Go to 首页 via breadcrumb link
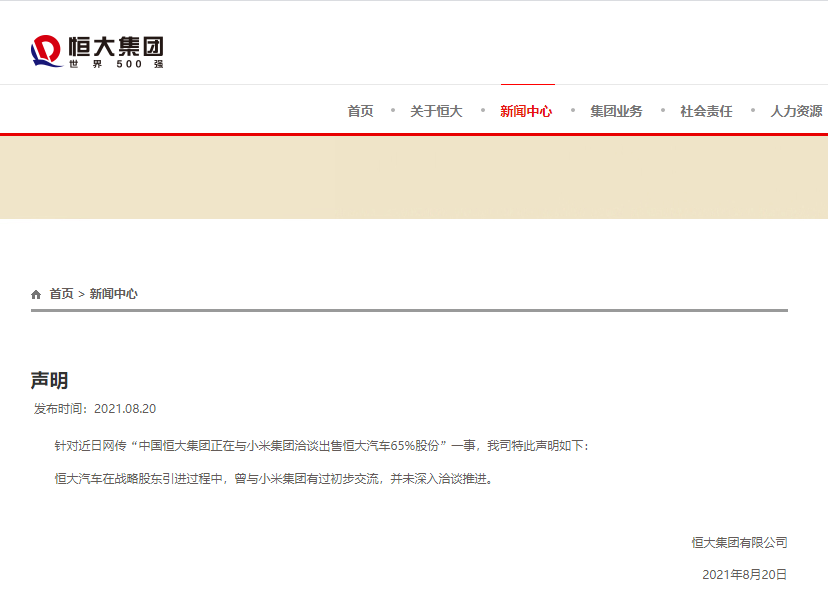Screen dimensions: 828x598 [61, 294]
